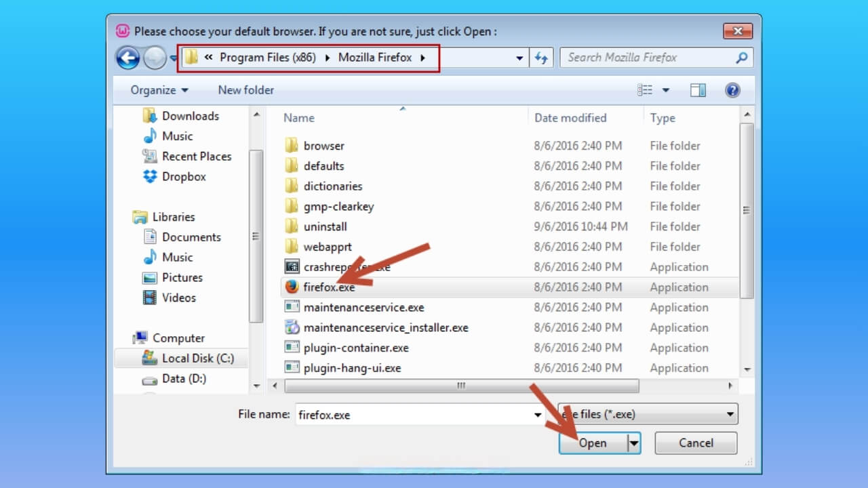This screenshot has height=488, width=868.
Task: Click the webapprt folder icon
Action: 292,247
